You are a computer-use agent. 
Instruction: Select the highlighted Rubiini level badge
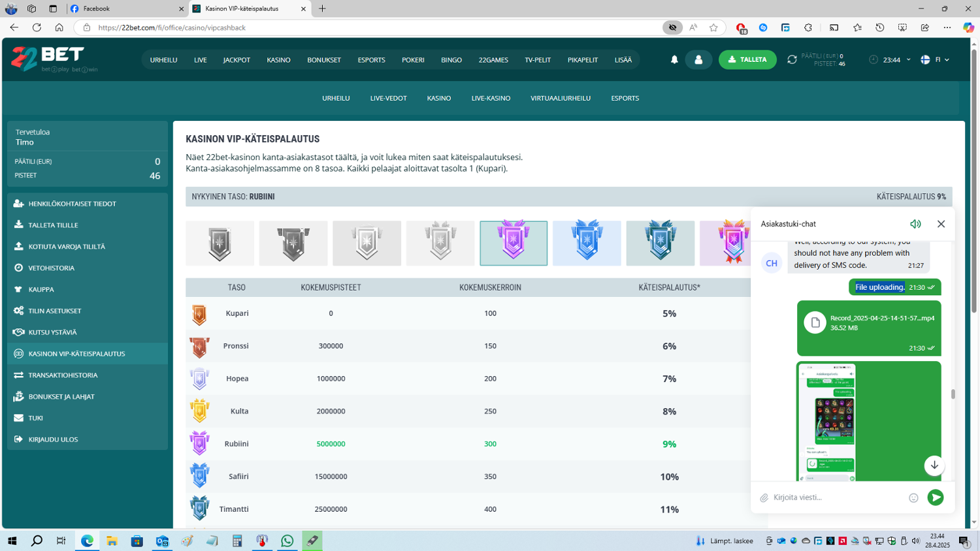[x=514, y=243]
